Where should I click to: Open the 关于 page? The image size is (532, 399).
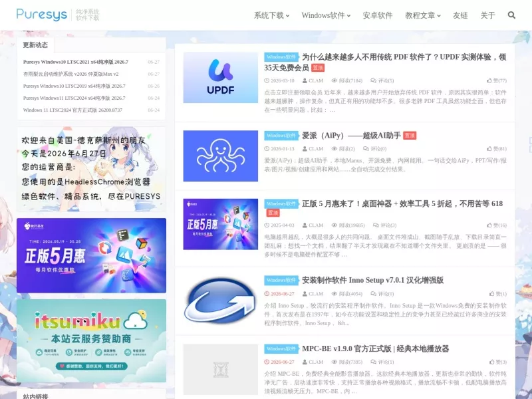pos(487,15)
